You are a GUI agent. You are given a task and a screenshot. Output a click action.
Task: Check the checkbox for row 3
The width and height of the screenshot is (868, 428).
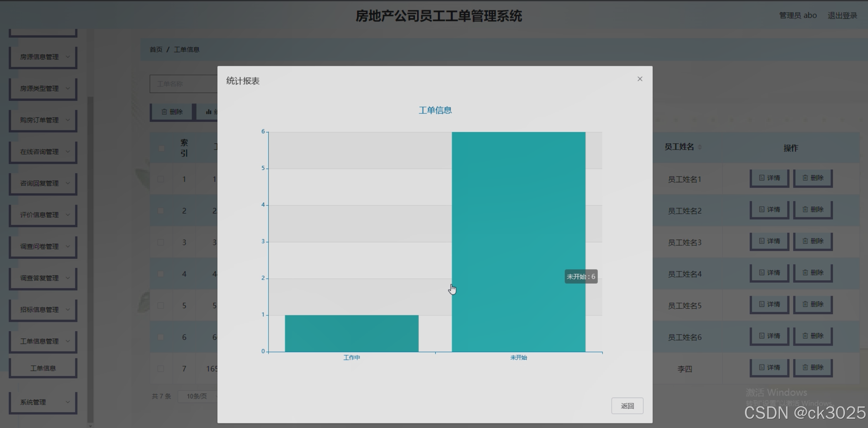(161, 242)
